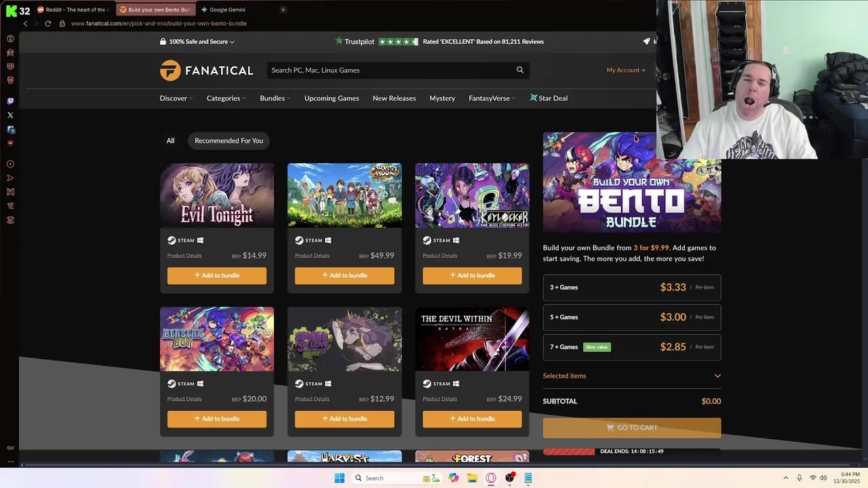
Task: Expand the Discover menu
Action: point(176,98)
